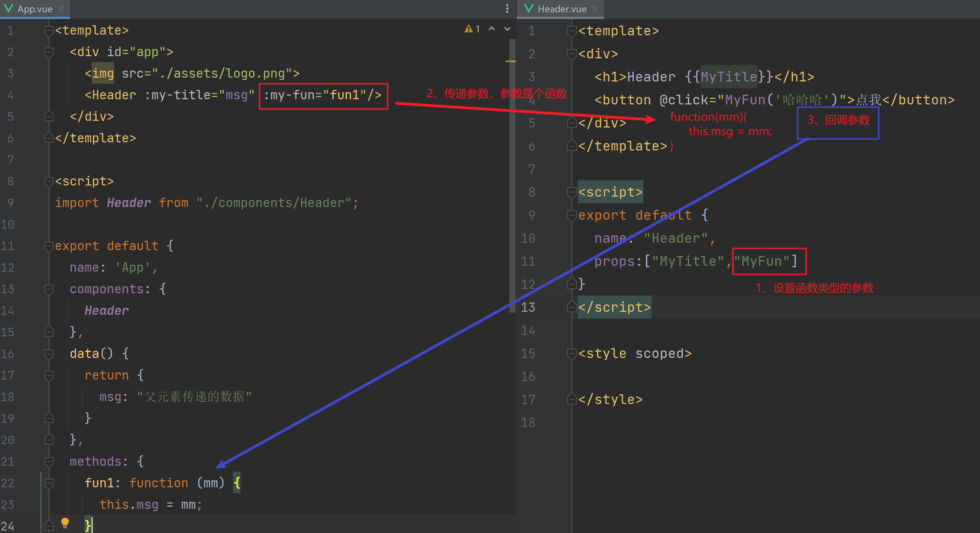This screenshot has width=980, height=533.
Task: Click the lightbulb quick-fix icon on line 24
Action: pyautogui.click(x=65, y=523)
